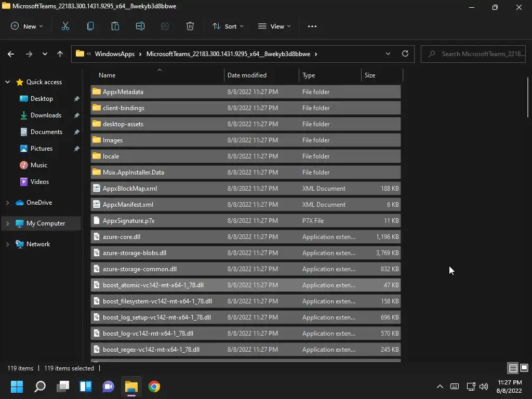Sort by the Size column header

(x=382, y=75)
